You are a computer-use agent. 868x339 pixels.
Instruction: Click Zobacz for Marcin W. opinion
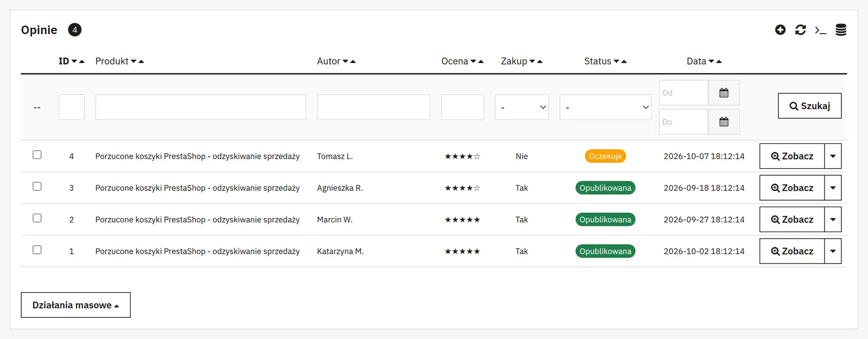point(792,220)
